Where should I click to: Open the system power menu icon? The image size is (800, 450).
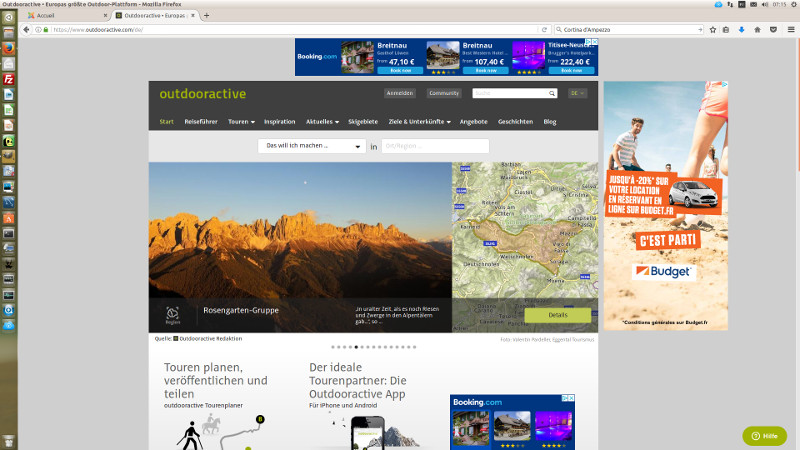pos(794,4)
